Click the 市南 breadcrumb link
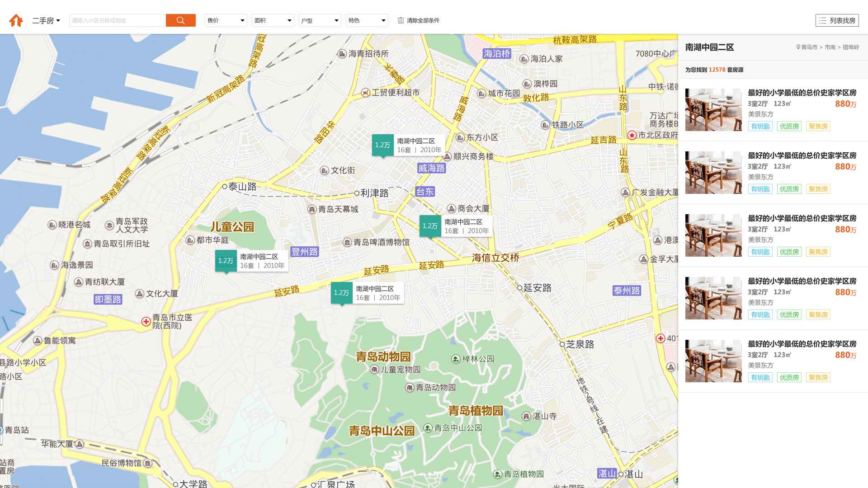868x488 pixels. [830, 47]
